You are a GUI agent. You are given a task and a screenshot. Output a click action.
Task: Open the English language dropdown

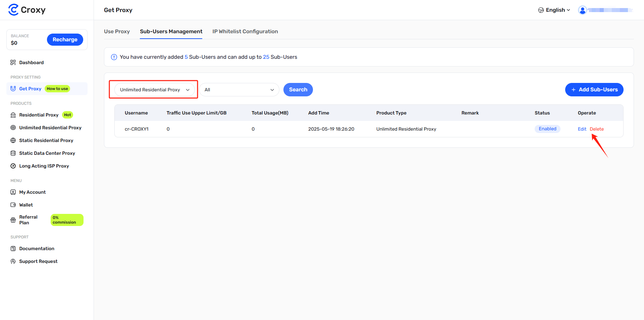554,10
